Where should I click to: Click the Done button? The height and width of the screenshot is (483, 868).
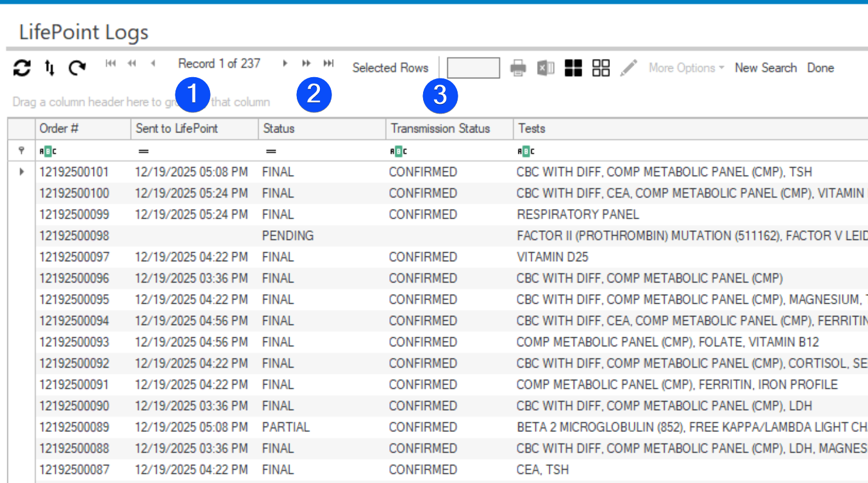pos(820,68)
